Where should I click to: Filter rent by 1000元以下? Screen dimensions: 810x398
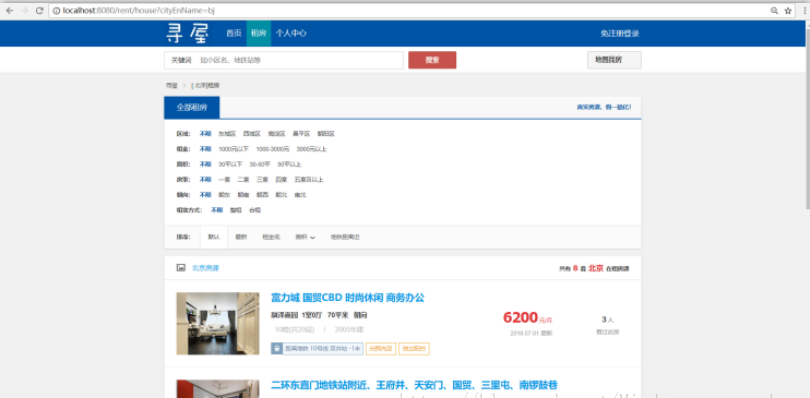coord(233,149)
